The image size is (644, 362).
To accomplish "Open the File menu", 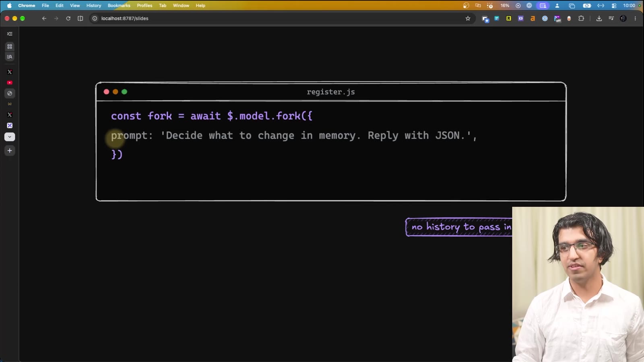I will point(45,6).
